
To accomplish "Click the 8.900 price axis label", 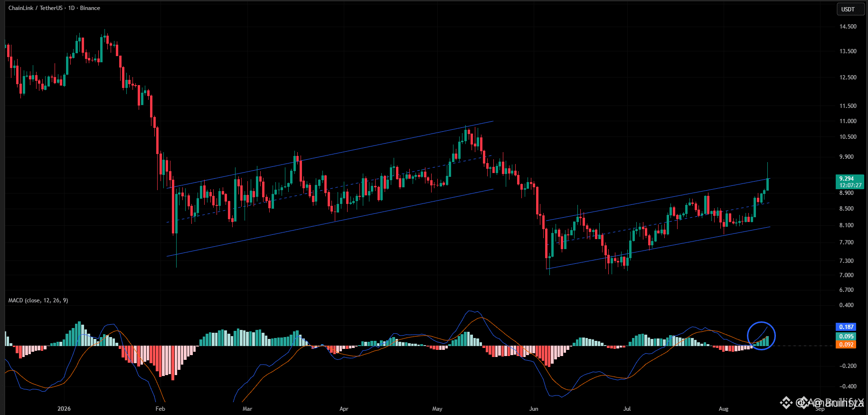I will point(847,193).
